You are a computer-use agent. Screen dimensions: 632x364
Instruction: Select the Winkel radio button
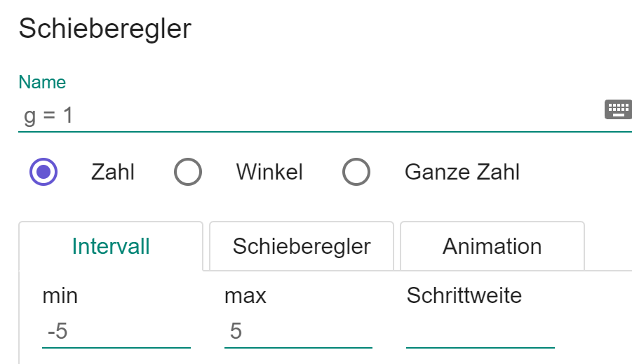tap(188, 172)
